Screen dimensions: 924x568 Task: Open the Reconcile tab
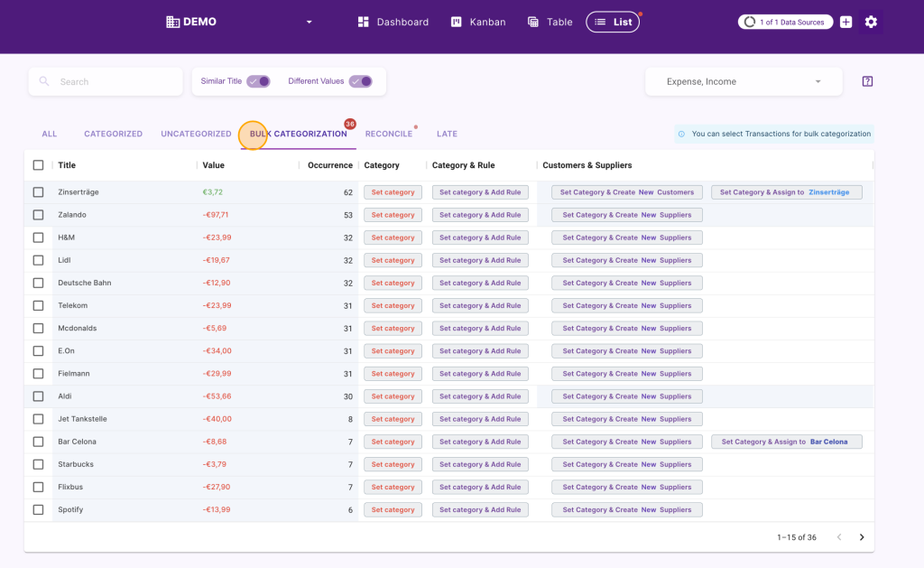point(388,134)
